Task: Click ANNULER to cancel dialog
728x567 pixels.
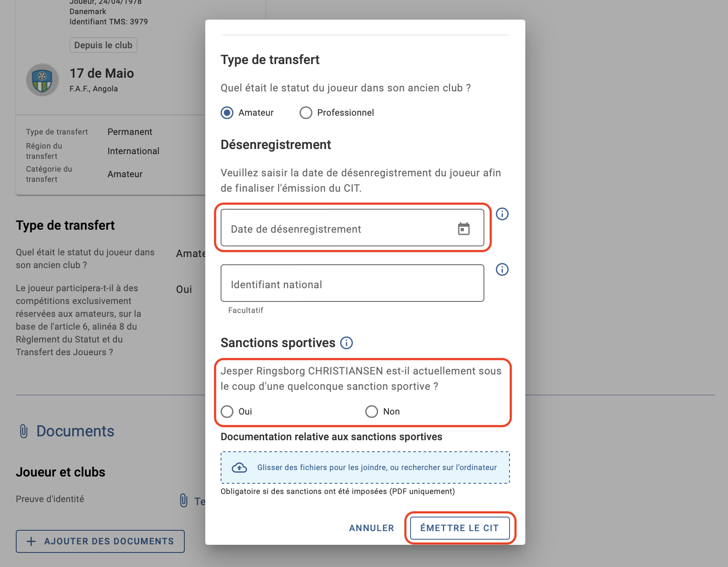Action: coord(372,528)
